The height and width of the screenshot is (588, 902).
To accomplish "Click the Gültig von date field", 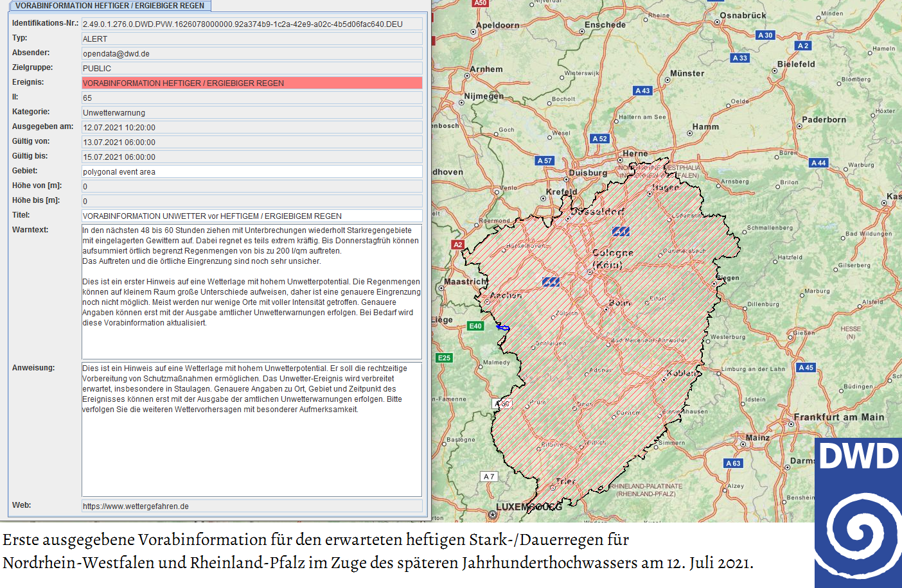I will point(252,142).
